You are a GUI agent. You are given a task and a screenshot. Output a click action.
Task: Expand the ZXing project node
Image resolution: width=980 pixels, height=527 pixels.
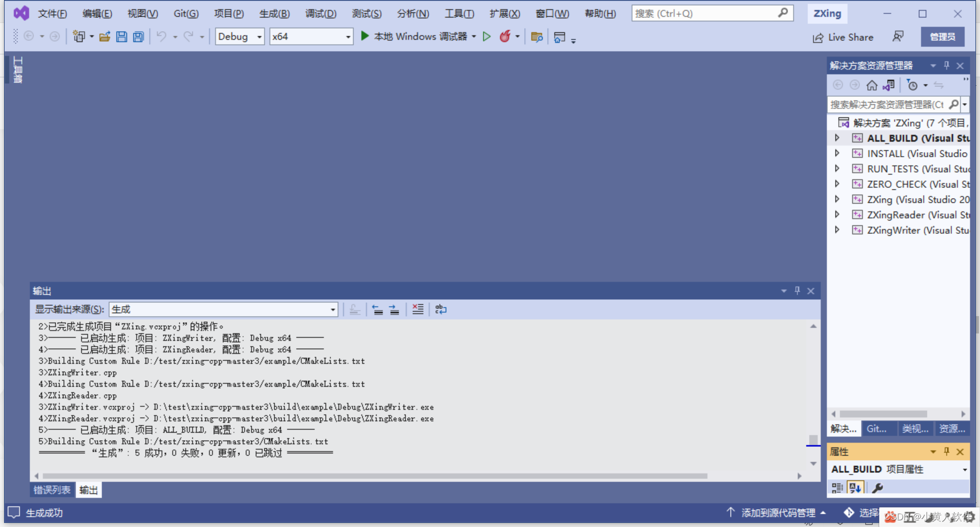tap(837, 199)
